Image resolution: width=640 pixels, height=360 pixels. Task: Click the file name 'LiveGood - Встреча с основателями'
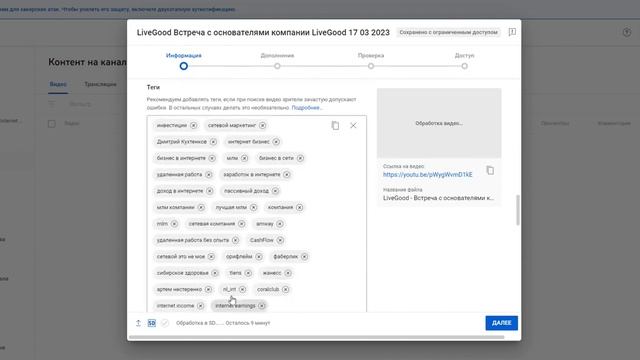(x=438, y=198)
